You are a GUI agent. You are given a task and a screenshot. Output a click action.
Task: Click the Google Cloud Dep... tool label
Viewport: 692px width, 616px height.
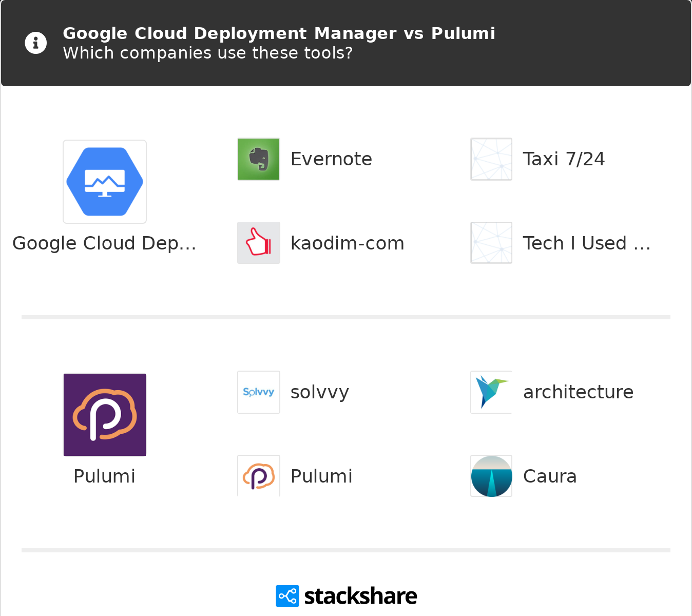(105, 243)
